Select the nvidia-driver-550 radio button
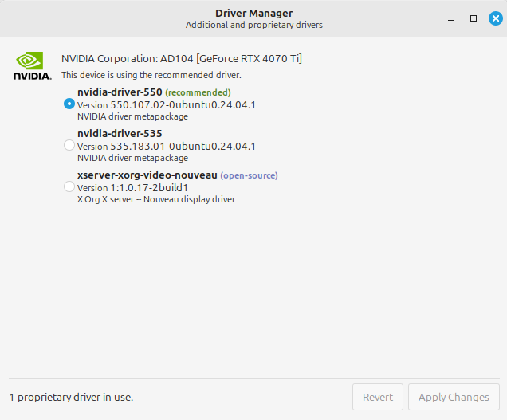Screen dimensions: 507x420 (x=69, y=104)
